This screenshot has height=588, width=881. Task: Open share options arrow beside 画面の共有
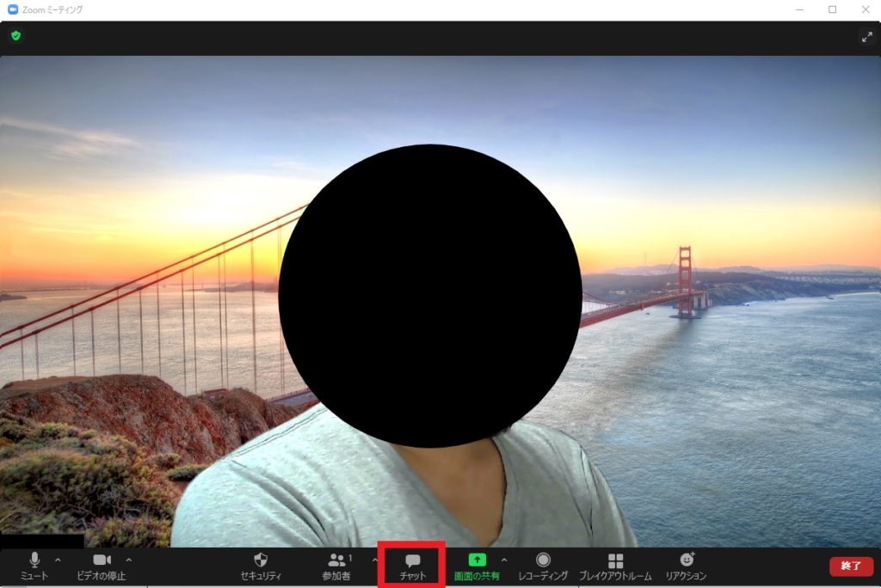504,560
